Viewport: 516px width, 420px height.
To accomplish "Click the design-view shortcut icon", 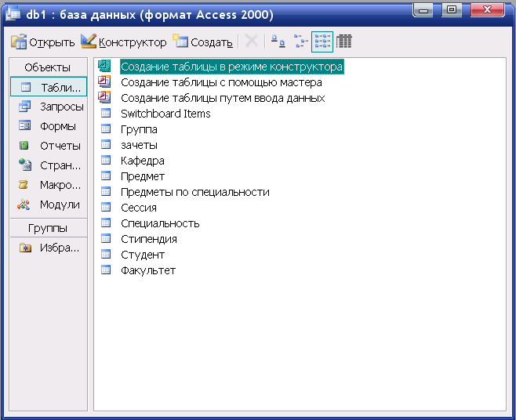I will pos(104,66).
